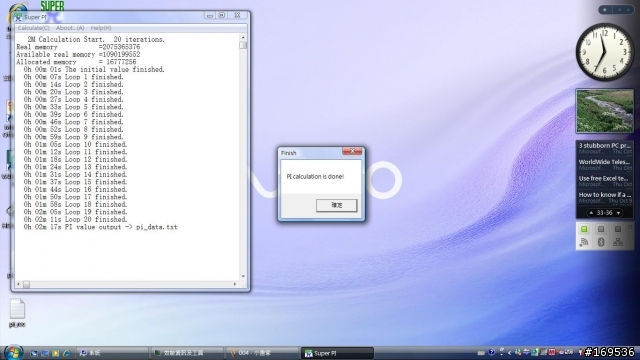Maximize the Super PI window
The height and width of the screenshot is (360, 640).
(x=222, y=15)
